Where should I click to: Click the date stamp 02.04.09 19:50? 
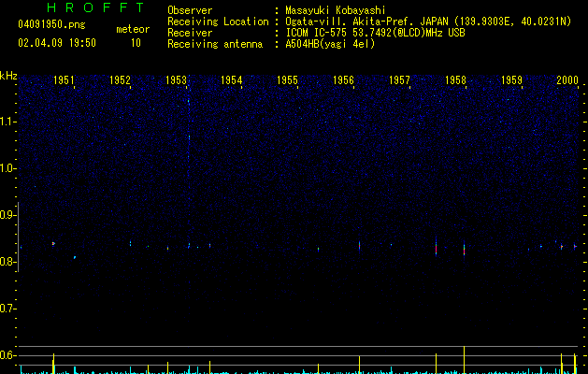pos(57,43)
